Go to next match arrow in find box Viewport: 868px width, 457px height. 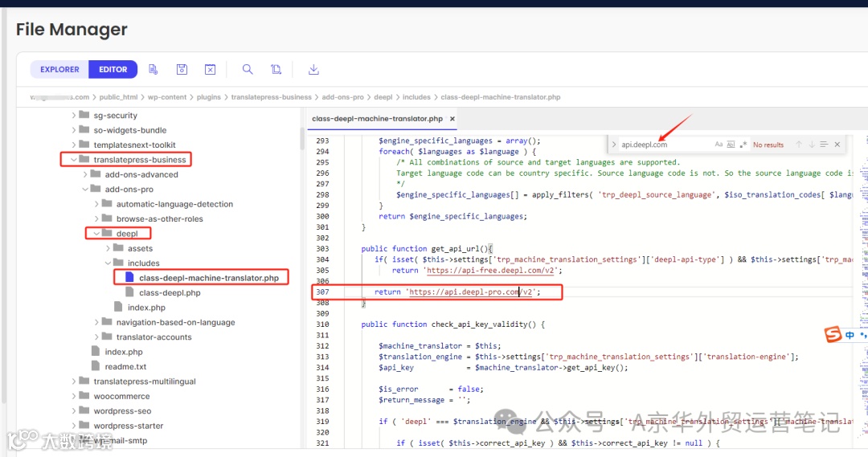coord(812,145)
